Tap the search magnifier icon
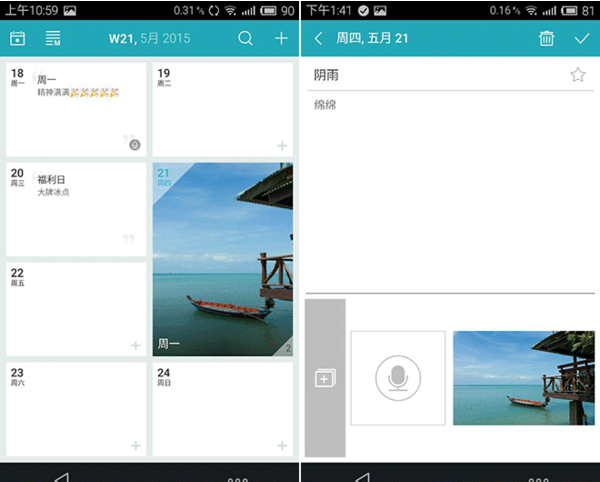600x482 pixels. [x=245, y=39]
